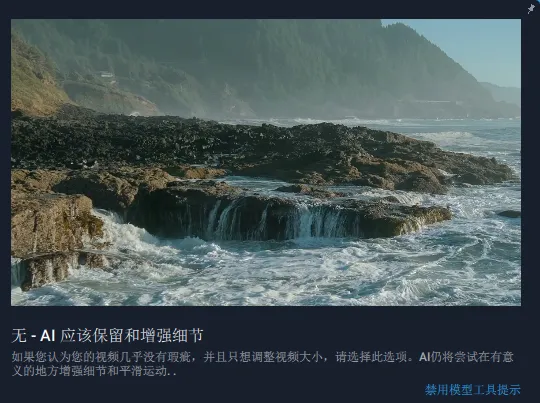Click the description paragraph starting with 如果您认为

(263, 364)
